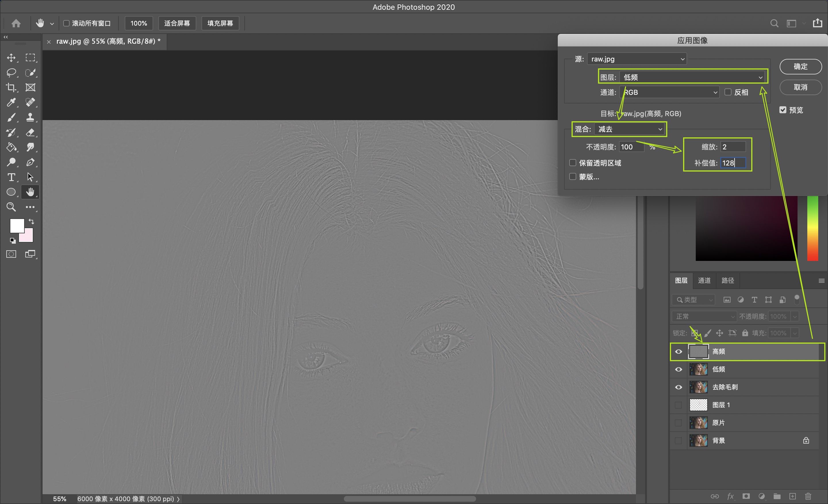Click the 适合屏幕 fit screen button
This screenshot has width=828, height=504.
coord(177,23)
